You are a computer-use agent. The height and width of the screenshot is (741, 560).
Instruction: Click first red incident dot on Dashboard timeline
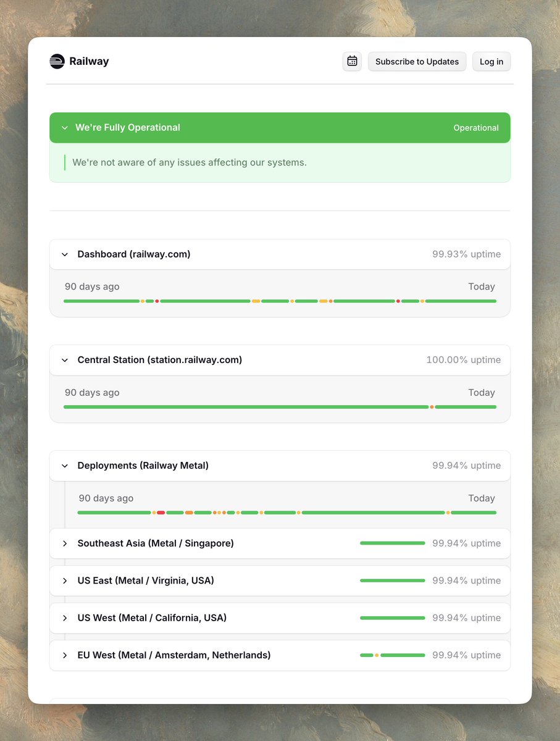157,301
